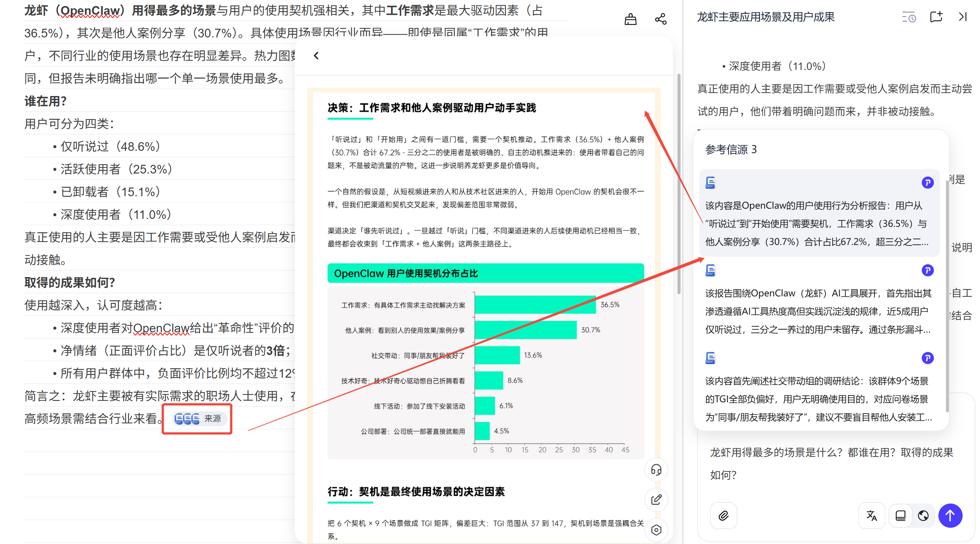980x544 pixels.
Task: Click the panel title 龙虾主要应用场景及用户成果
Action: coord(765,17)
